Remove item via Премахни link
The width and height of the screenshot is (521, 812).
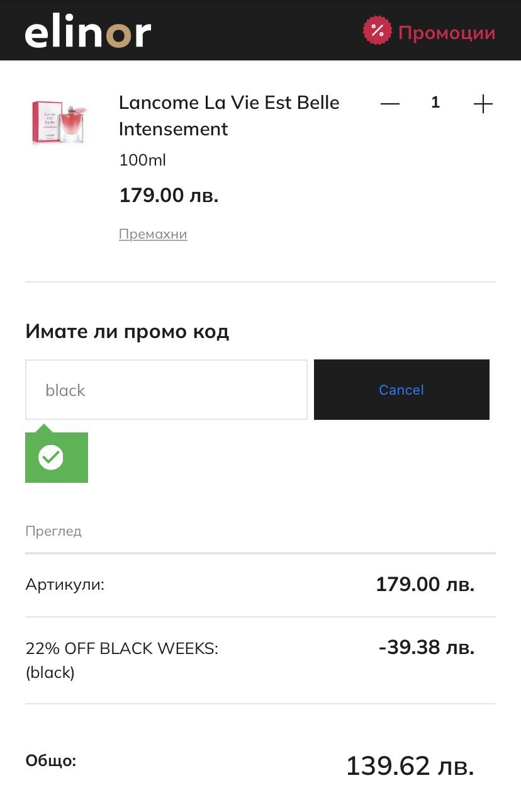click(153, 234)
